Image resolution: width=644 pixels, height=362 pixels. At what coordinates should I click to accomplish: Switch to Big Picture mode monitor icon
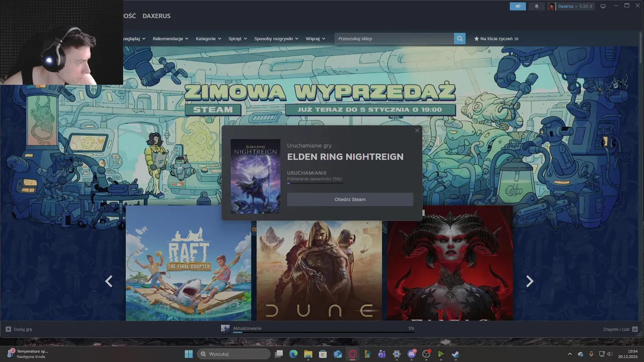coord(603,6)
